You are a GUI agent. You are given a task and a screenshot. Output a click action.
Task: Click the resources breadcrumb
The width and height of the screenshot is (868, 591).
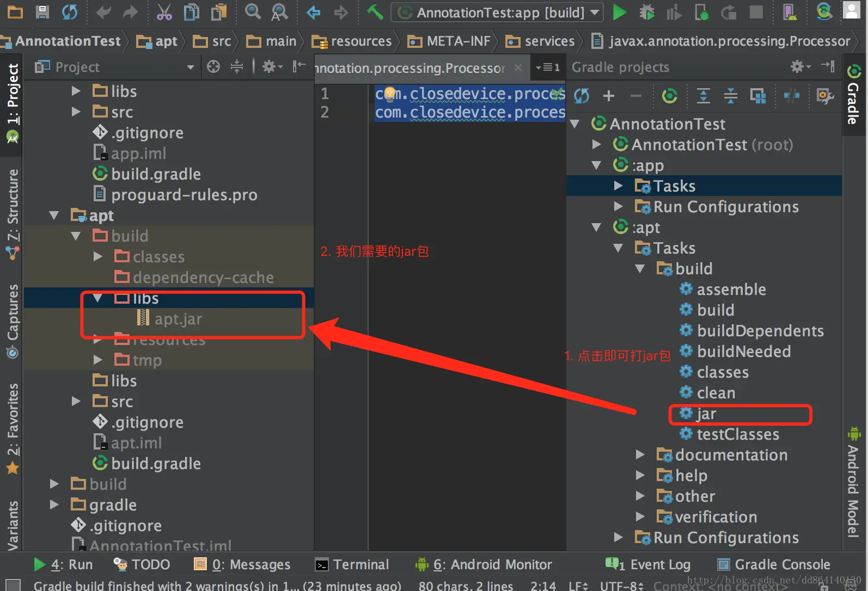pos(352,41)
